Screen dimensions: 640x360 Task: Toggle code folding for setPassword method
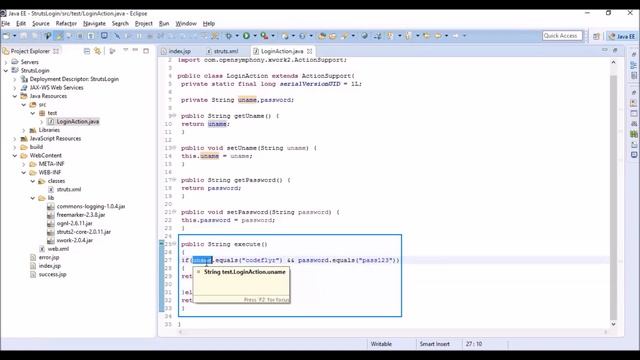(x=174, y=211)
